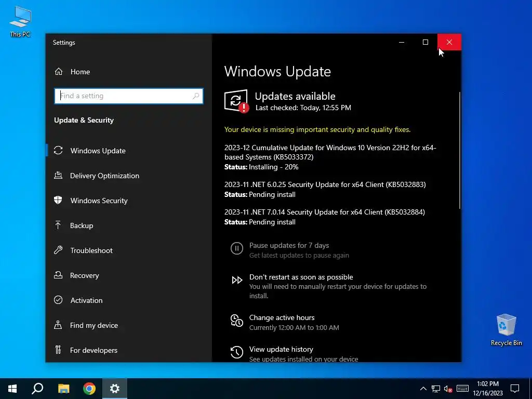The image size is (532, 399).
Task: Click the missing important security fixes warning
Action: point(317,129)
